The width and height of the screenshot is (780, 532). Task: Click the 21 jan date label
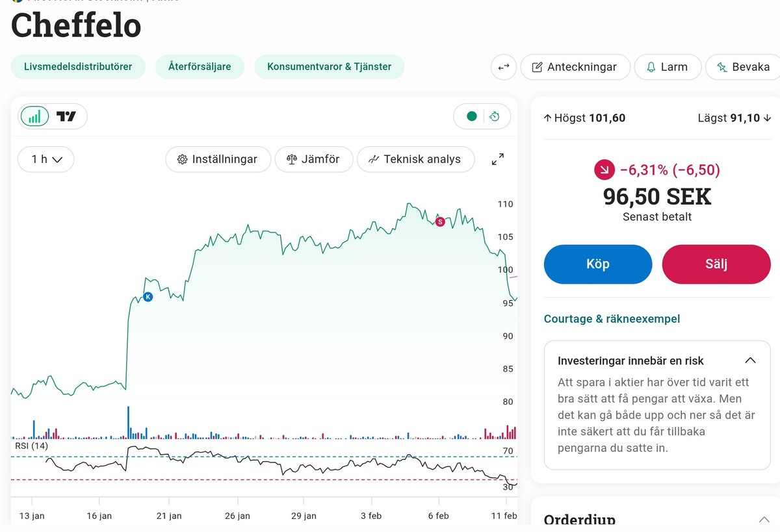click(x=169, y=516)
